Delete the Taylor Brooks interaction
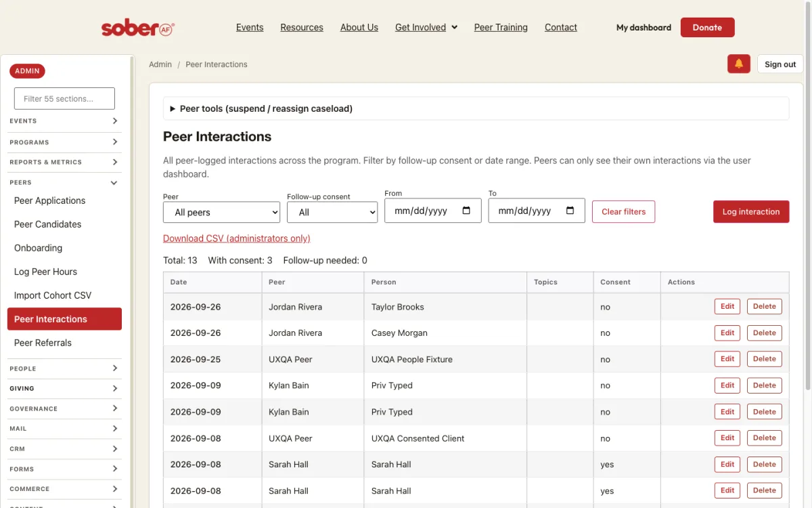 tap(764, 306)
